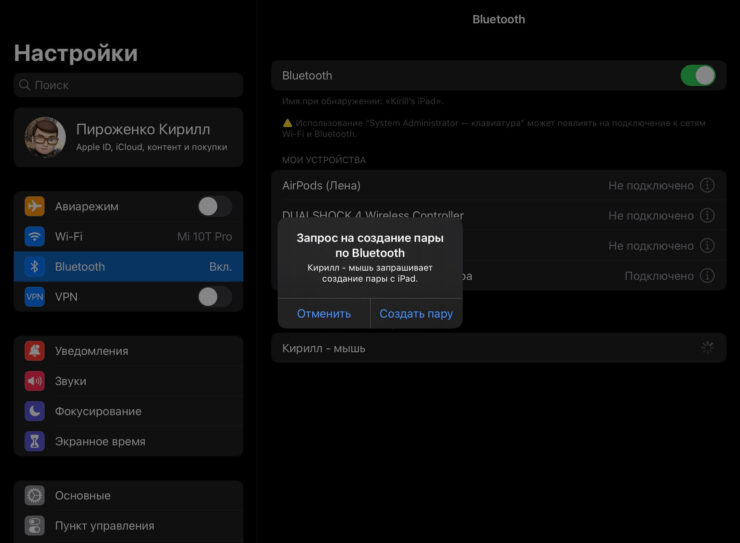The image size is (740, 543).
Task: Turn off the main Bluetooth switch
Action: [697, 76]
